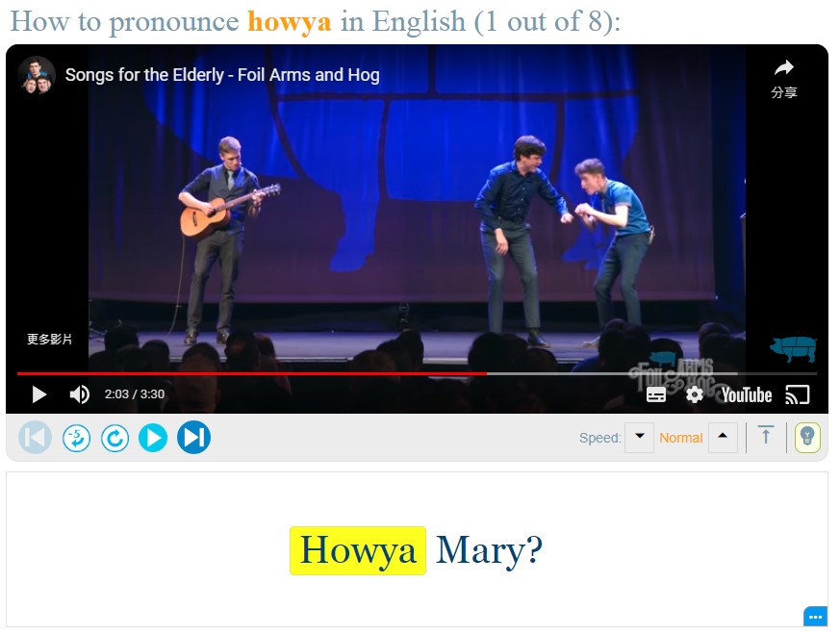Rewind five seconds button
This screenshot has height=634, width=840.
click(x=76, y=438)
